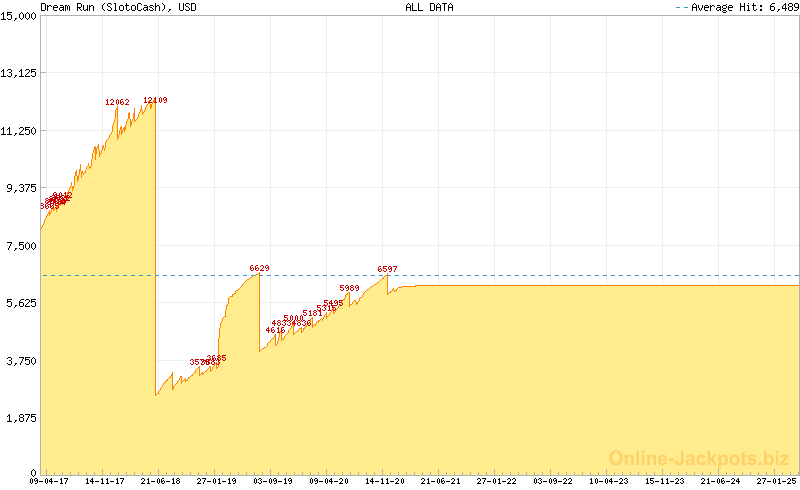Click the 10-04-23 x-axis date
This screenshot has width=800, height=490.
608,481
